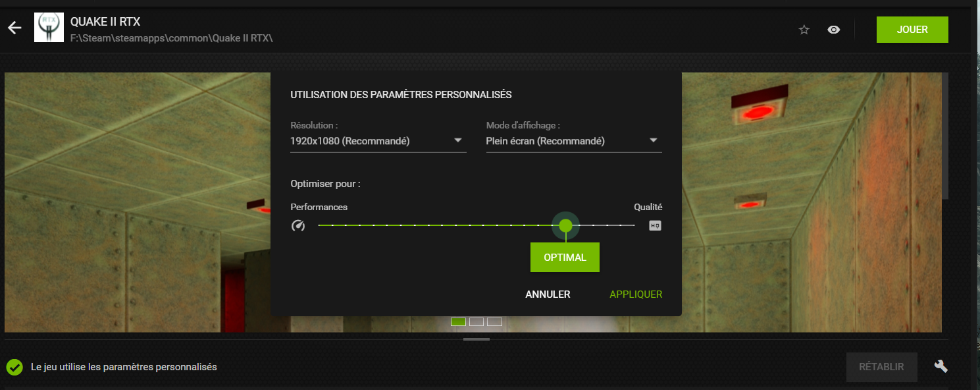Select the third screenshot page indicator
The height and width of the screenshot is (390, 980).
[494, 321]
